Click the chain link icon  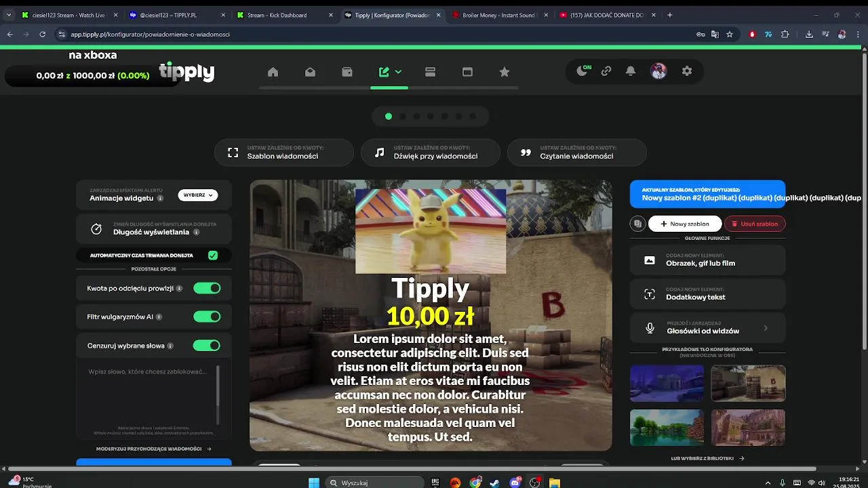606,70
